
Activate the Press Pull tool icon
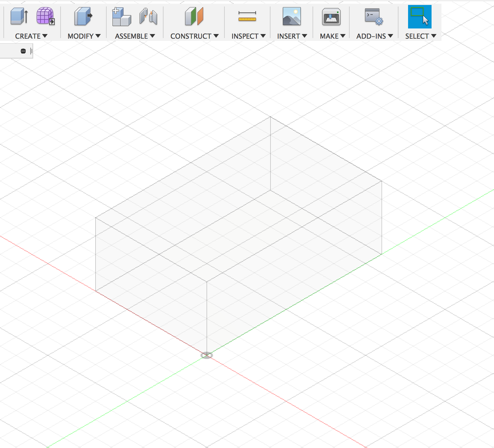83,16
